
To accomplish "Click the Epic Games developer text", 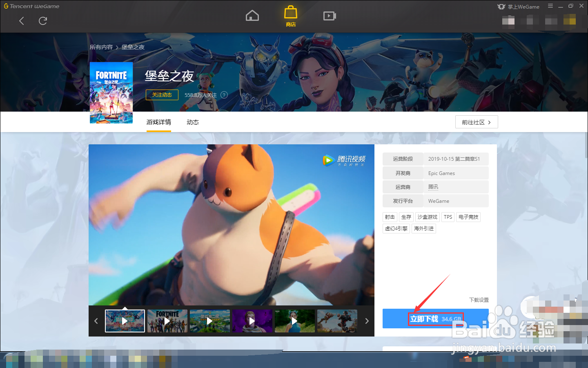I will click(441, 173).
